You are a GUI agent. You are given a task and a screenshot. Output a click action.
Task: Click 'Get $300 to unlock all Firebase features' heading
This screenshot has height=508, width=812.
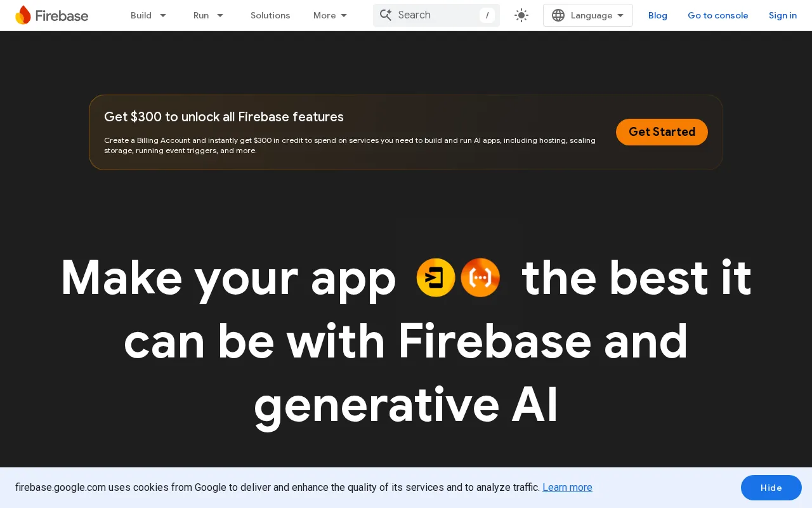click(x=224, y=117)
